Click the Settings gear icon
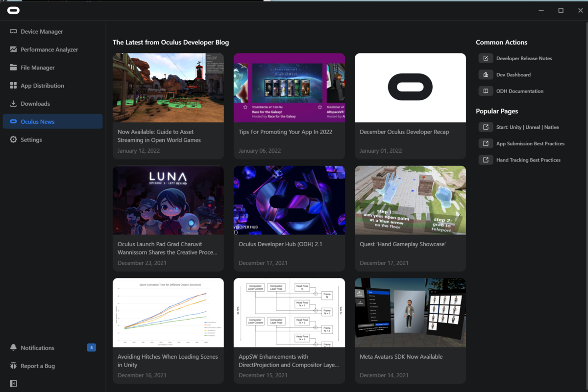 (13, 139)
